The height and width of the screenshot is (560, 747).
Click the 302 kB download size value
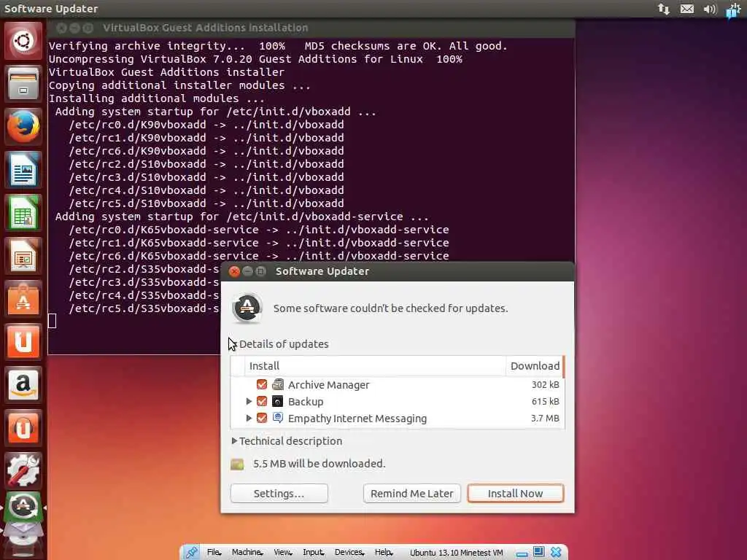[546, 384]
